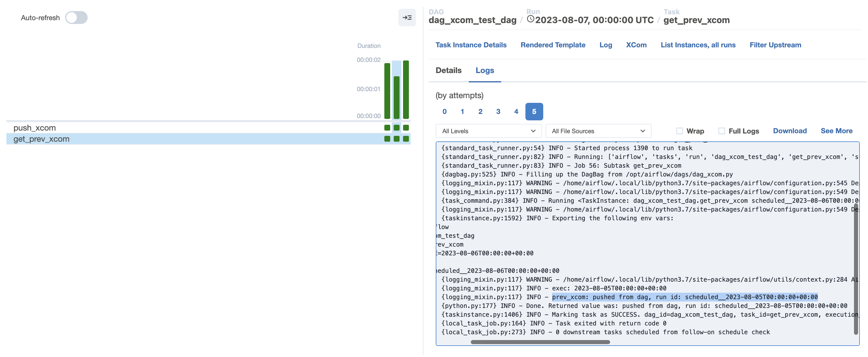Select log attempt number 3
This screenshot has width=868, height=357.
pyautogui.click(x=498, y=112)
